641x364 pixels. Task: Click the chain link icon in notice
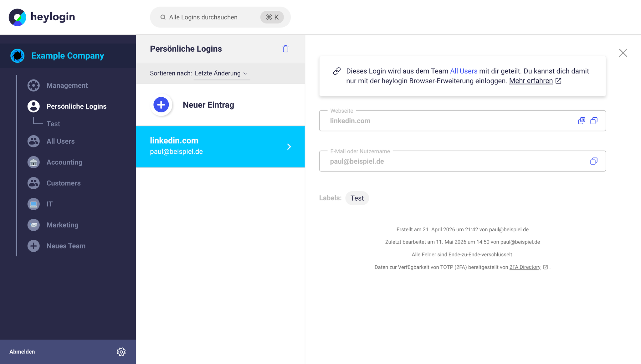(337, 71)
